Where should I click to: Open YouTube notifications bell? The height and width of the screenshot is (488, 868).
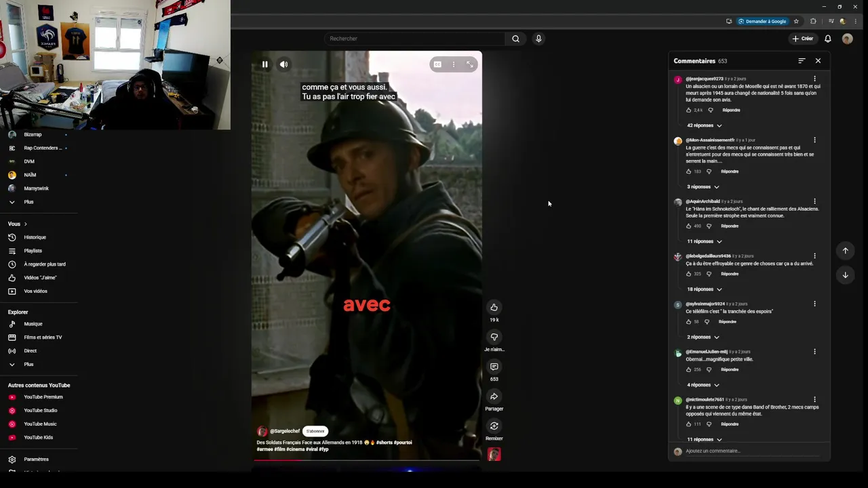[828, 39]
